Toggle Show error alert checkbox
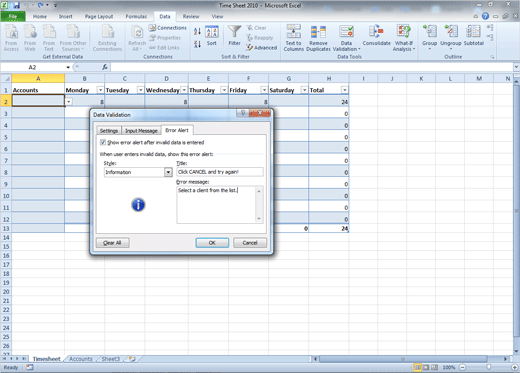The width and height of the screenshot is (520, 373). coord(103,142)
